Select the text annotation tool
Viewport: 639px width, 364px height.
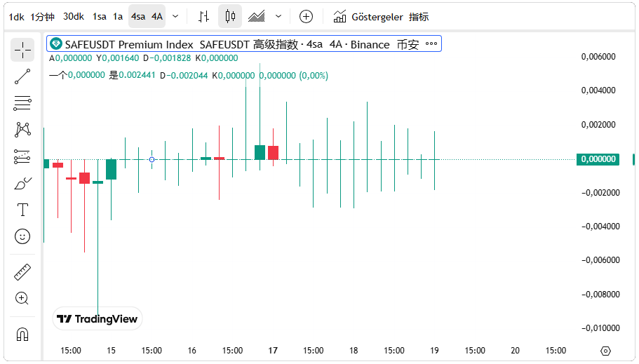coord(22,210)
